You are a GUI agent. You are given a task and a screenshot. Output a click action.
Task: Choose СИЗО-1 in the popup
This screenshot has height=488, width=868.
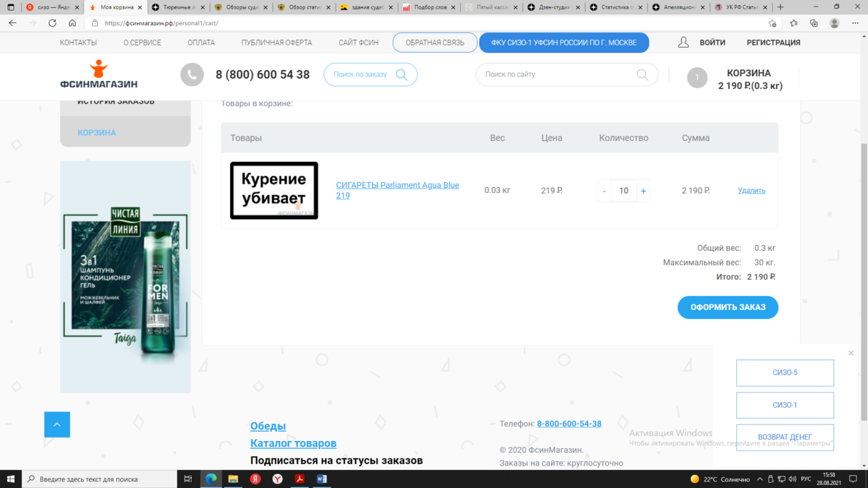pyautogui.click(x=785, y=406)
